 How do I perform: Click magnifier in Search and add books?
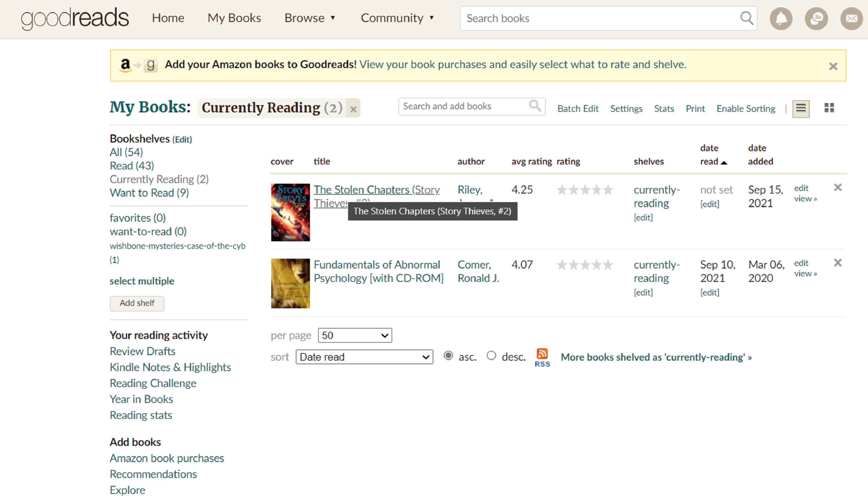pyautogui.click(x=535, y=106)
